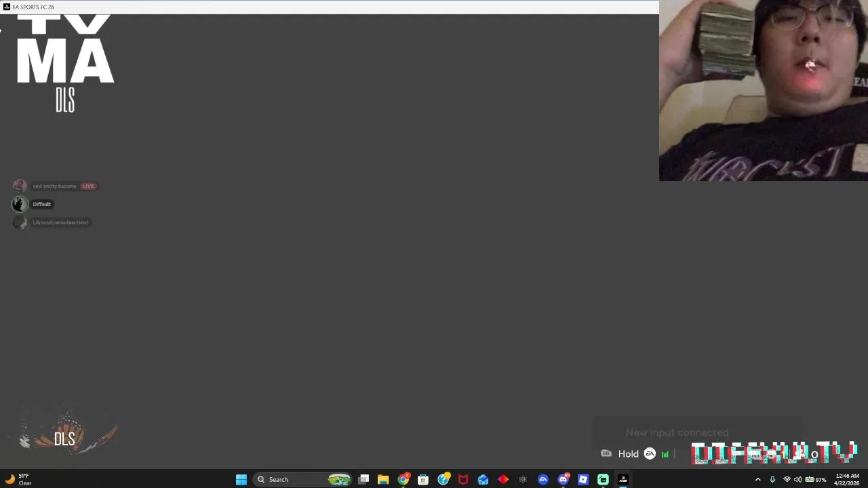Open the volume speaker tray icon
The width and height of the screenshot is (868, 488).
[x=797, y=480]
